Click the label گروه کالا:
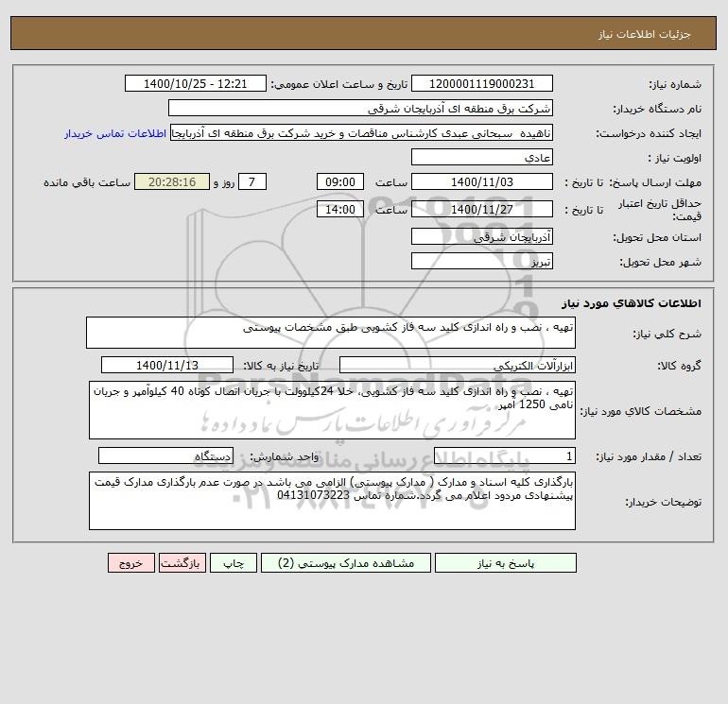728x704 pixels. coord(679,366)
